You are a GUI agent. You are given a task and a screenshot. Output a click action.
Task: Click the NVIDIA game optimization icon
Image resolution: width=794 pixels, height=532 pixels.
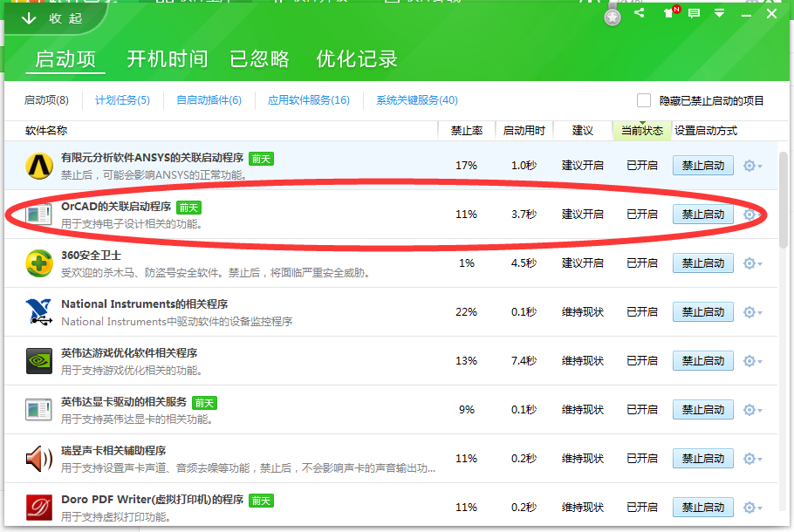[x=39, y=361]
